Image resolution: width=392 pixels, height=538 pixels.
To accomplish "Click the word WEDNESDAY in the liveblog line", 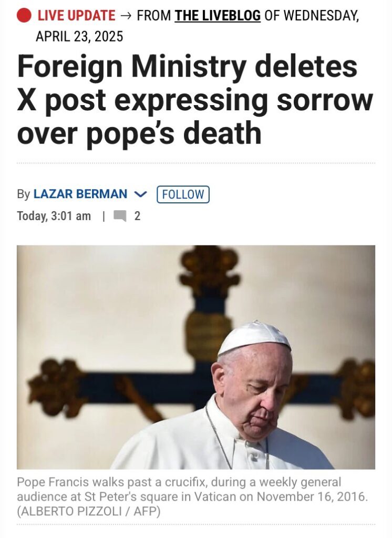I will 321,16.
